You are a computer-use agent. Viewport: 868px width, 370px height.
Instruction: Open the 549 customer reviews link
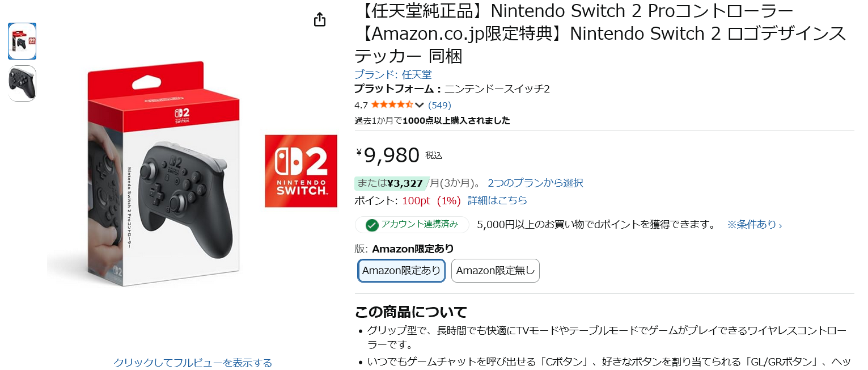click(x=439, y=105)
